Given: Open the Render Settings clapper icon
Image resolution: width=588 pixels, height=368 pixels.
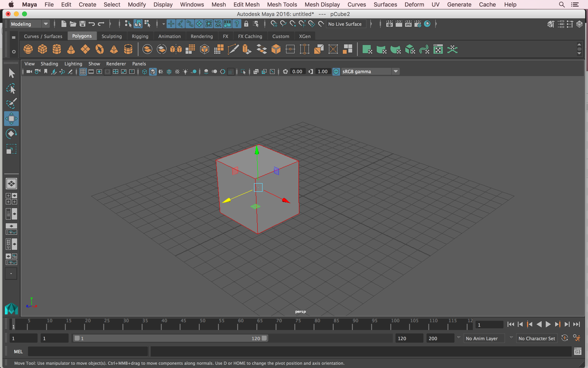Looking at the screenshot, I should click(x=418, y=24).
